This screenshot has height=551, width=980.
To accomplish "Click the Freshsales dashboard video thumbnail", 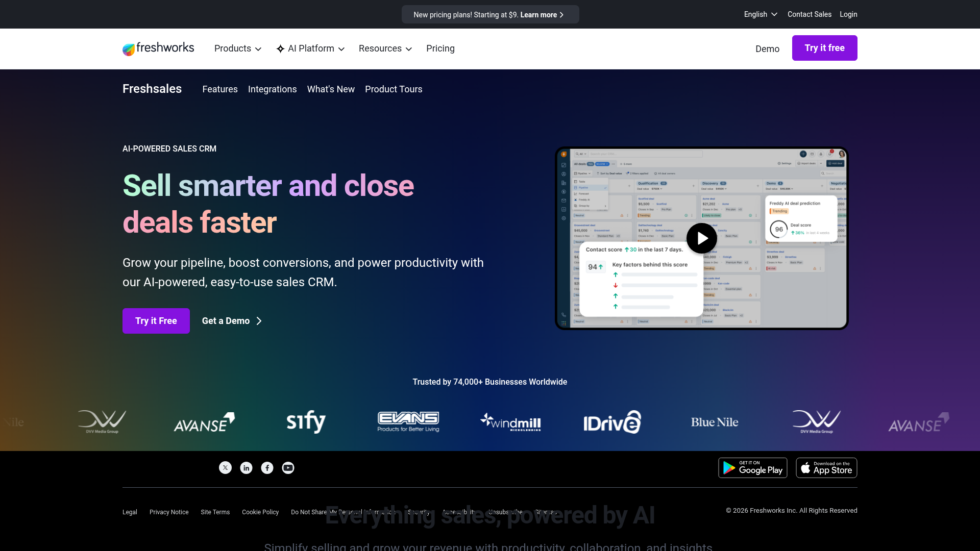I will pos(702,238).
